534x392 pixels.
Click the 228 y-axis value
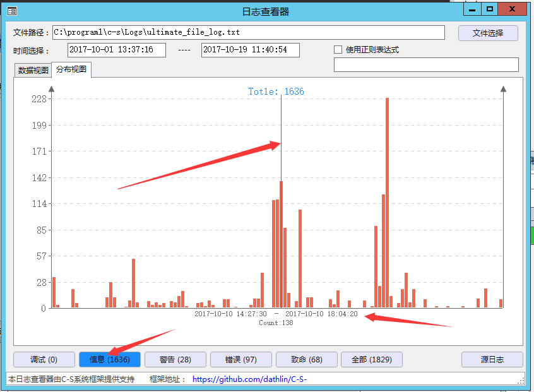click(x=39, y=99)
